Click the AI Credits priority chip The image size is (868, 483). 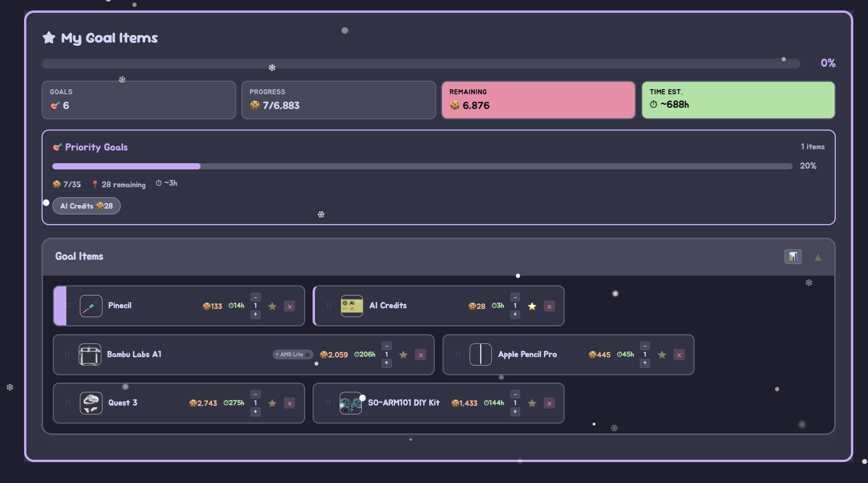(x=86, y=206)
